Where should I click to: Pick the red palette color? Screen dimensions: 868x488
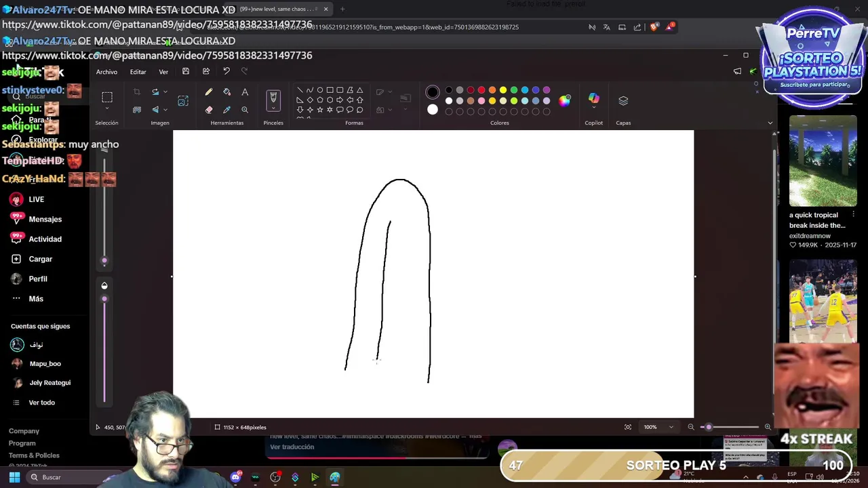coord(481,90)
